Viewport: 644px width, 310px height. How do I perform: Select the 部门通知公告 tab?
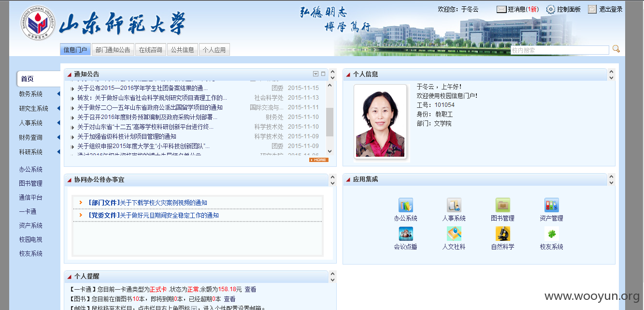pos(113,49)
